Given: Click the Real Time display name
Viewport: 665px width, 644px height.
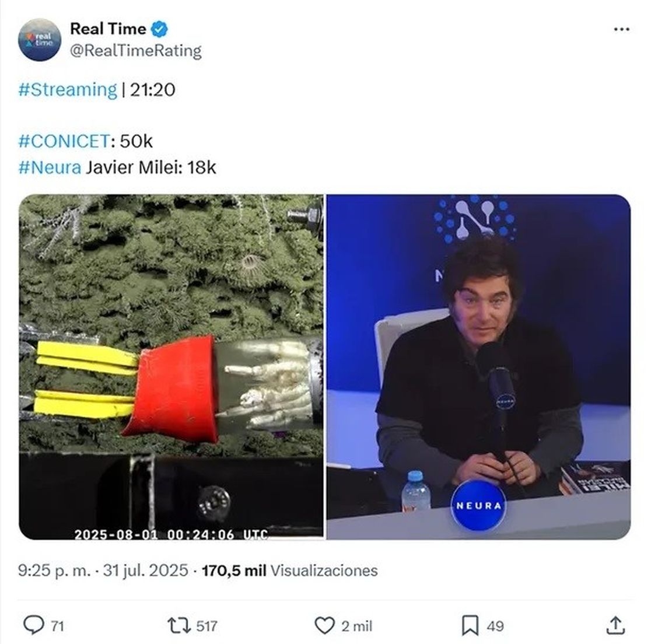Looking at the screenshot, I should click(108, 29).
